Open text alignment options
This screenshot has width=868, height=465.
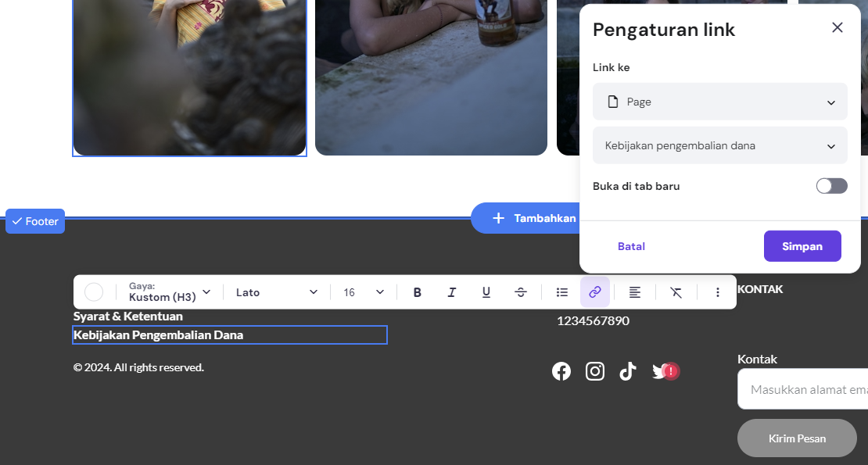[x=635, y=292]
